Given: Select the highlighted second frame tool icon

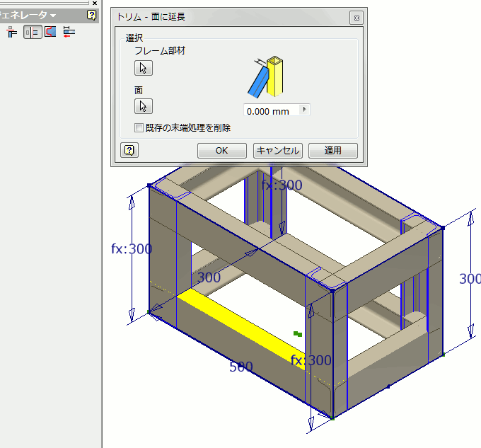Looking at the screenshot, I should pos(33,31).
